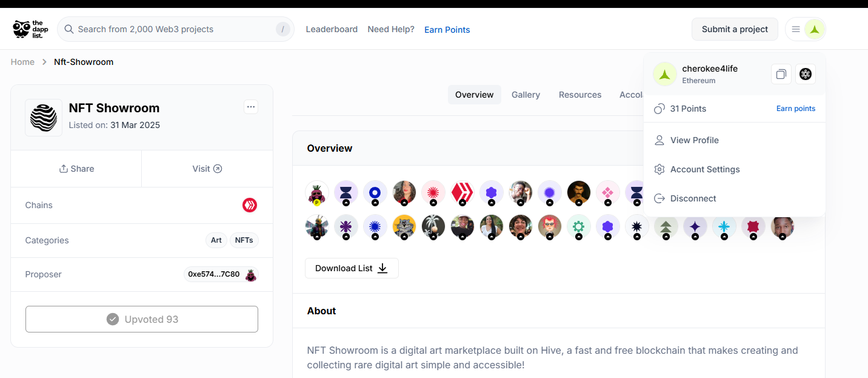The width and height of the screenshot is (868, 378).
Task: Click the cherokee4life username
Action: [710, 69]
